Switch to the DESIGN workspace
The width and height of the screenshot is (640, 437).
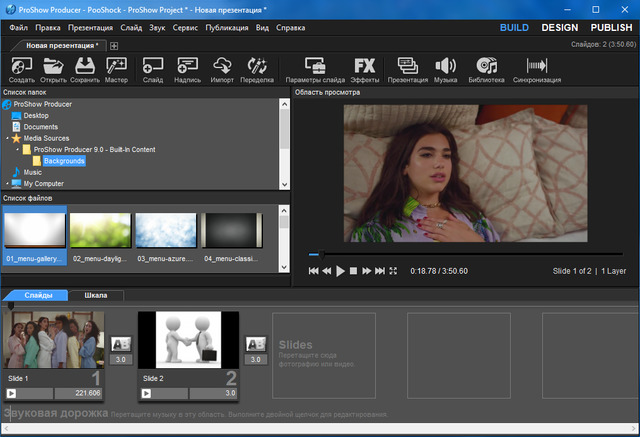tap(559, 28)
